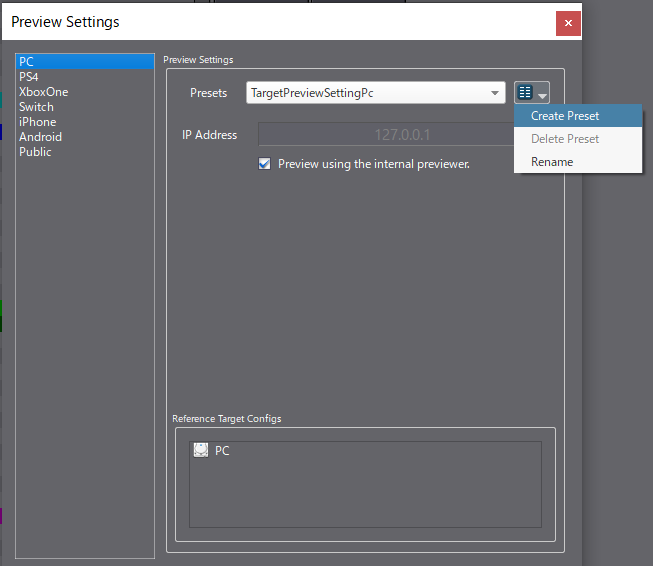Click the PC target config icon
Viewport: 653px width, 566px height.
click(201, 450)
